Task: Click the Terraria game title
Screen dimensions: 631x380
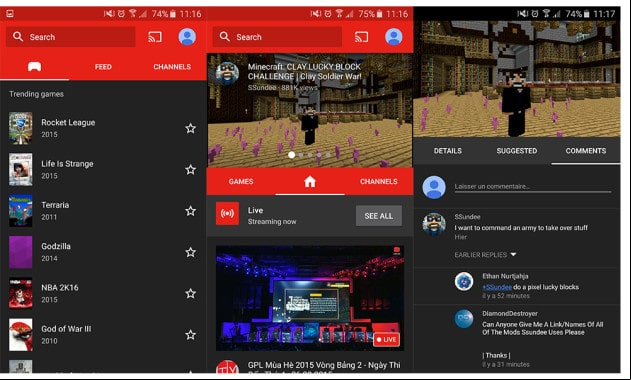Action: [x=55, y=205]
